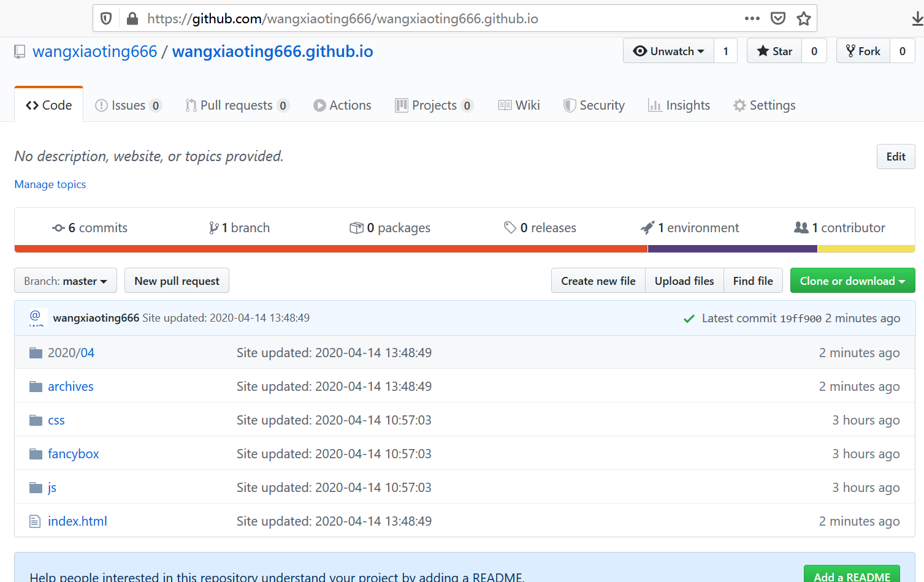924x582 pixels.
Task: Open the 0 releases link
Action: (x=540, y=228)
